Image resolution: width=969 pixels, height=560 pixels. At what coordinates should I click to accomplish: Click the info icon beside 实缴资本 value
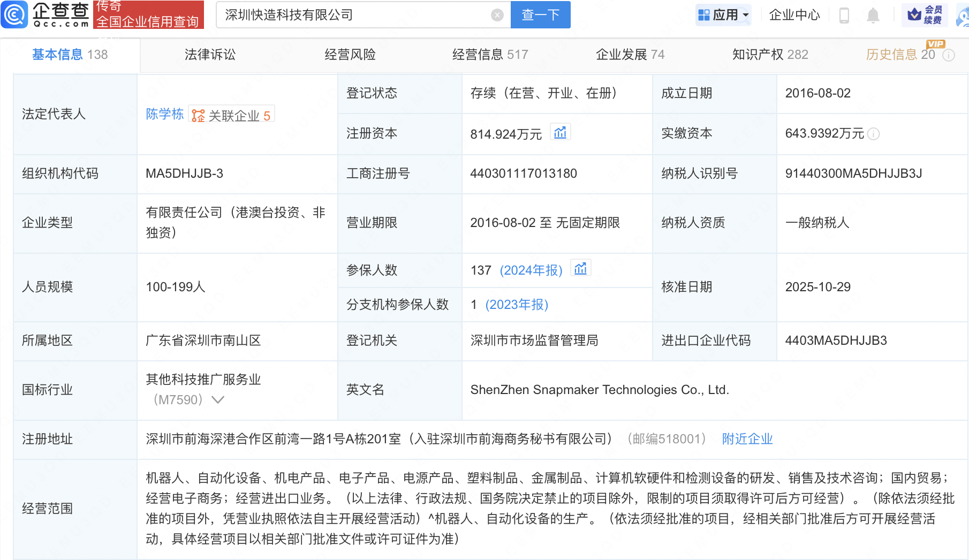tap(874, 134)
